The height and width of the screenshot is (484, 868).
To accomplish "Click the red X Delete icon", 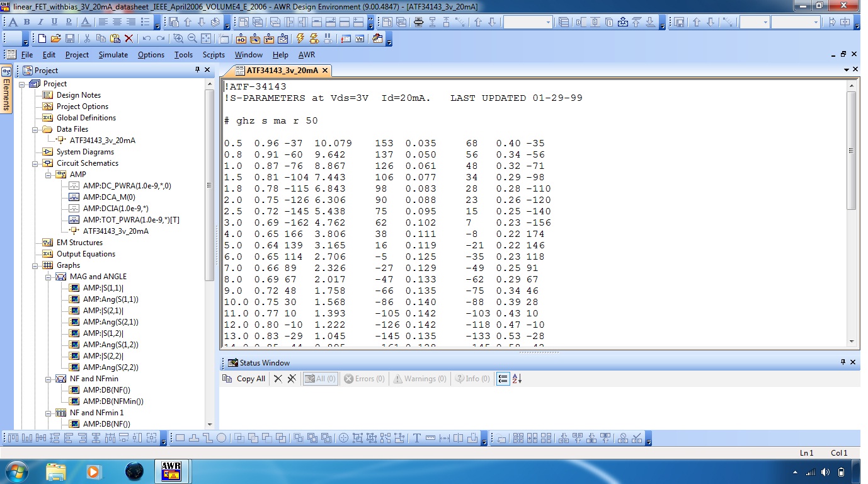I will click(x=128, y=38).
